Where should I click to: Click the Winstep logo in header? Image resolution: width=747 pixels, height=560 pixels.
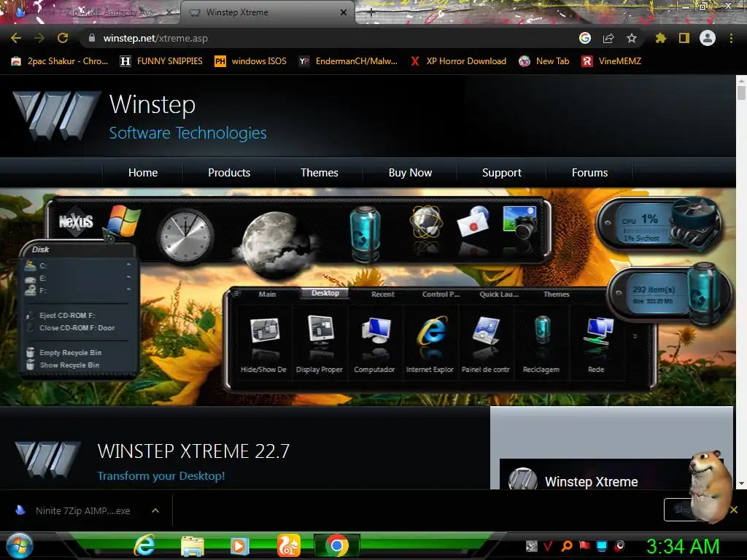[x=56, y=116]
